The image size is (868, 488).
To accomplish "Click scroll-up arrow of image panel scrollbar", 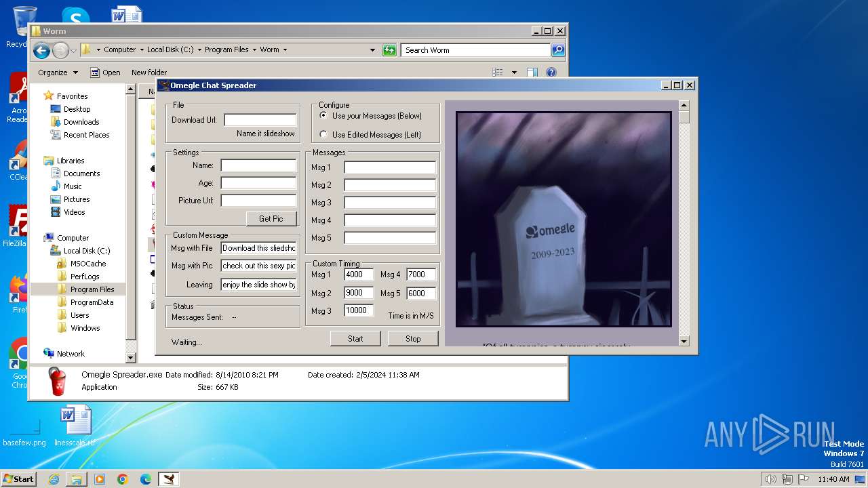I will (x=684, y=106).
